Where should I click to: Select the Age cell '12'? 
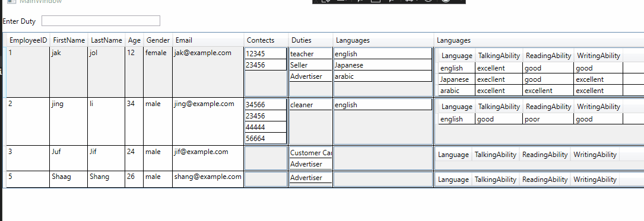[134, 72]
